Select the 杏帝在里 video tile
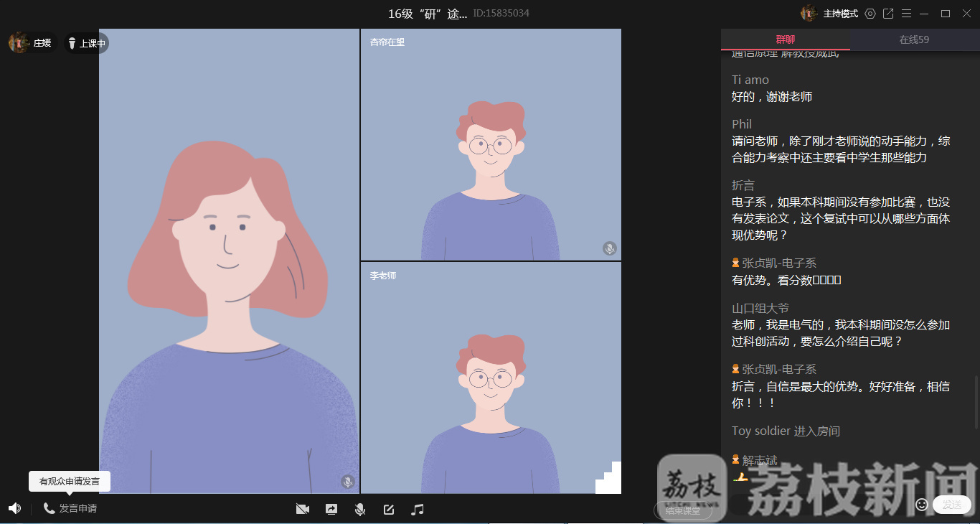This screenshot has width=980, height=524. 491,144
